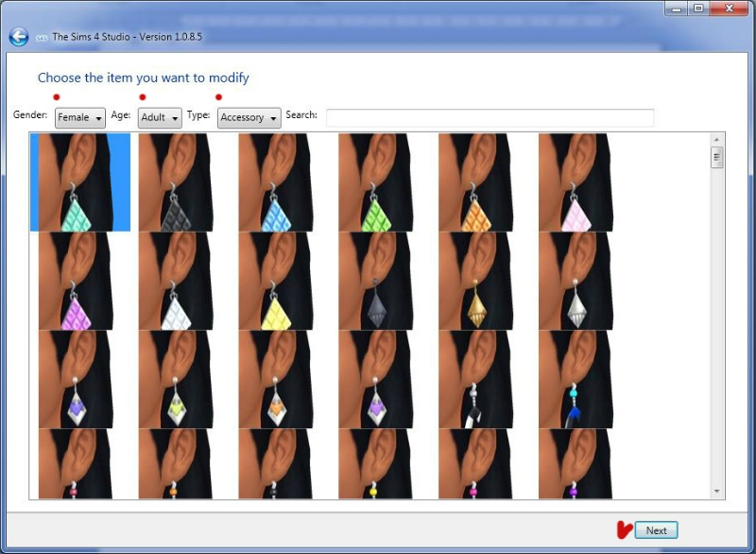
Task: Choose the light blue triangle earring
Action: click(x=276, y=182)
